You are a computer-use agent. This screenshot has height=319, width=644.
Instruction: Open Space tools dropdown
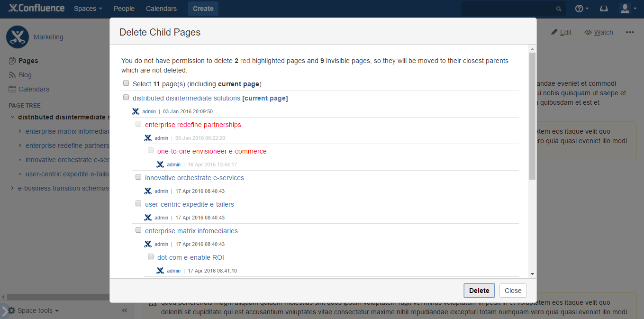[x=34, y=310]
